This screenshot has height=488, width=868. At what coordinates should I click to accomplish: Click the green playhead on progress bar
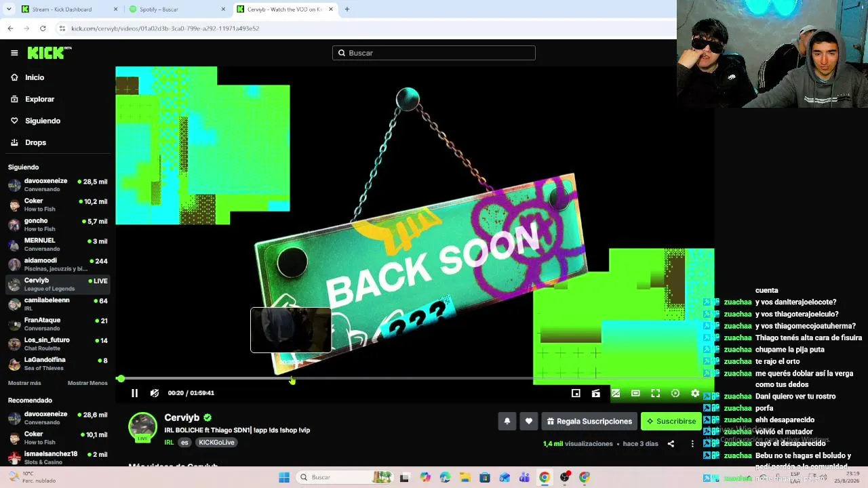[121, 378]
